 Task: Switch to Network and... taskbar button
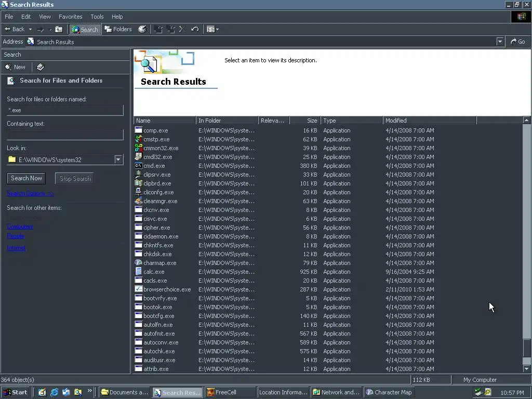tap(336, 392)
